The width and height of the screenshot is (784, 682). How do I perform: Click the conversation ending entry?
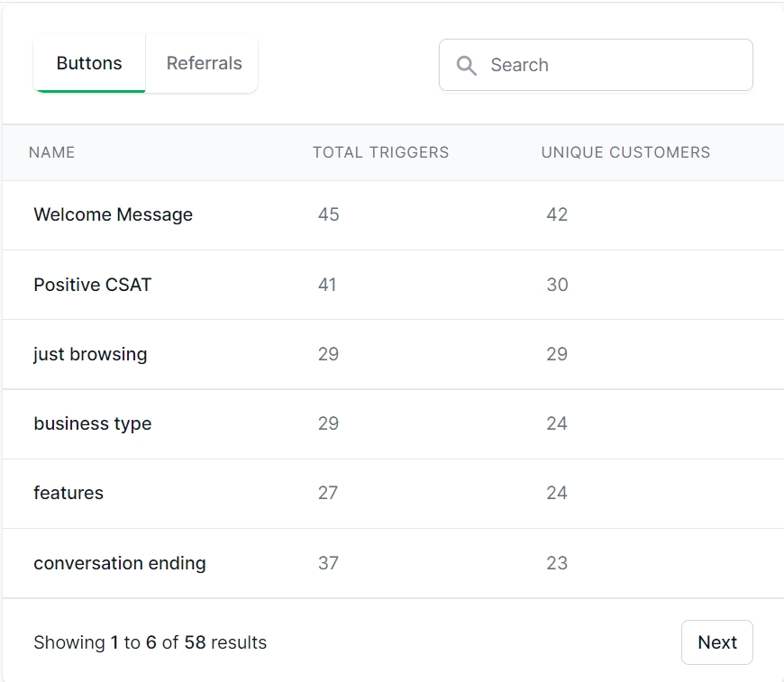click(120, 563)
